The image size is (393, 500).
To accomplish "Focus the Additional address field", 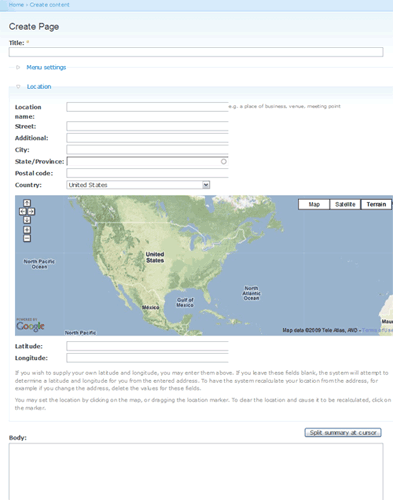I will coord(147,138).
